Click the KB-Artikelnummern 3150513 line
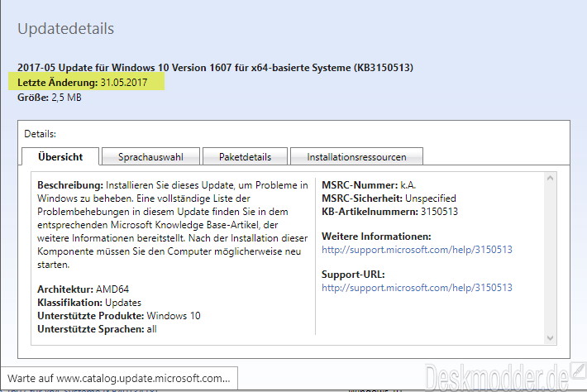This screenshot has height=392, width=587. (x=389, y=212)
